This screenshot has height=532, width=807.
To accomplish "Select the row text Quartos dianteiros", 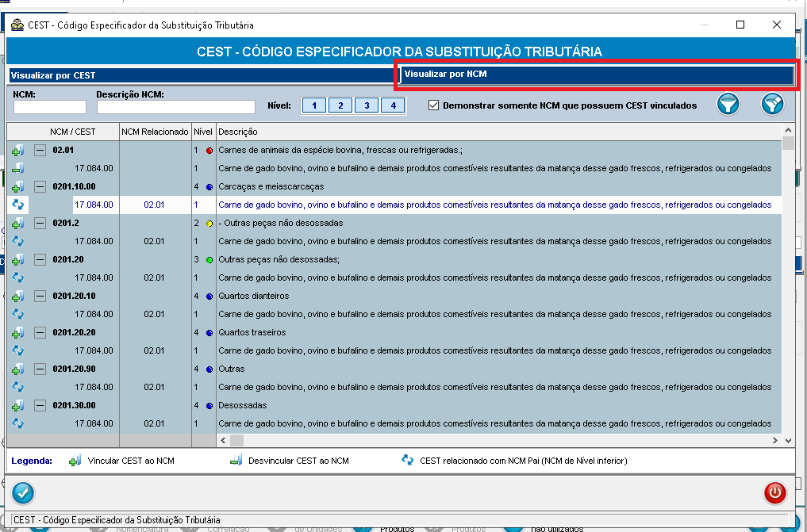I will [254, 296].
